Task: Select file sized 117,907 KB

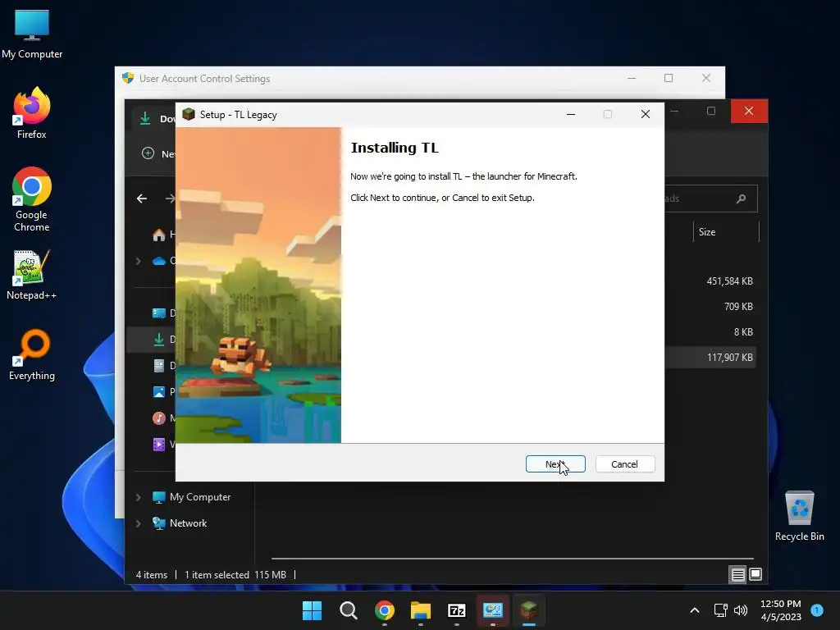Action: click(729, 358)
